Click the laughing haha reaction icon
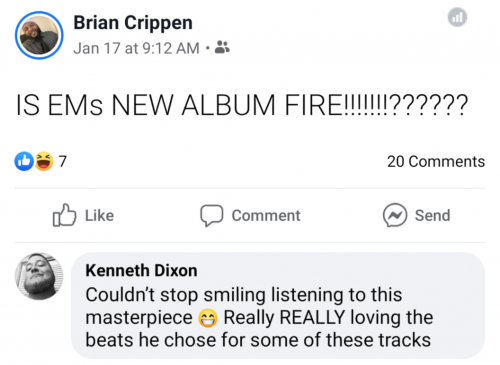The height and width of the screenshot is (365, 500). point(44,161)
